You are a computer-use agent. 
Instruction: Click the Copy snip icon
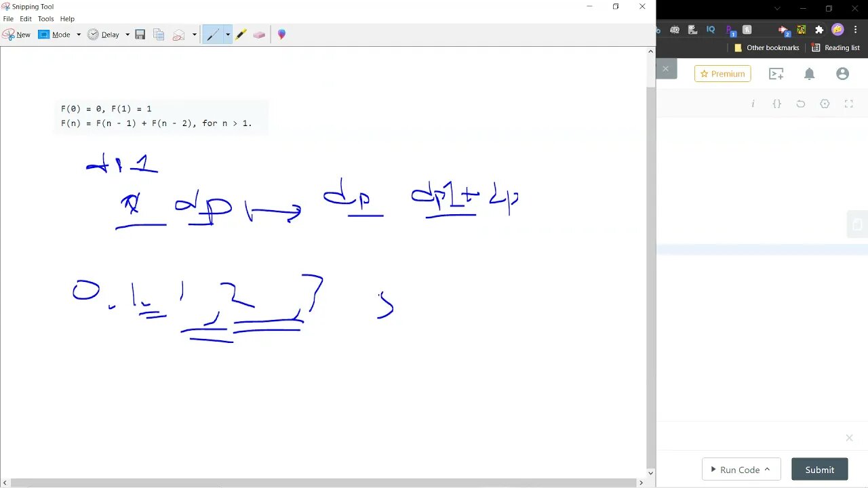[x=159, y=35]
